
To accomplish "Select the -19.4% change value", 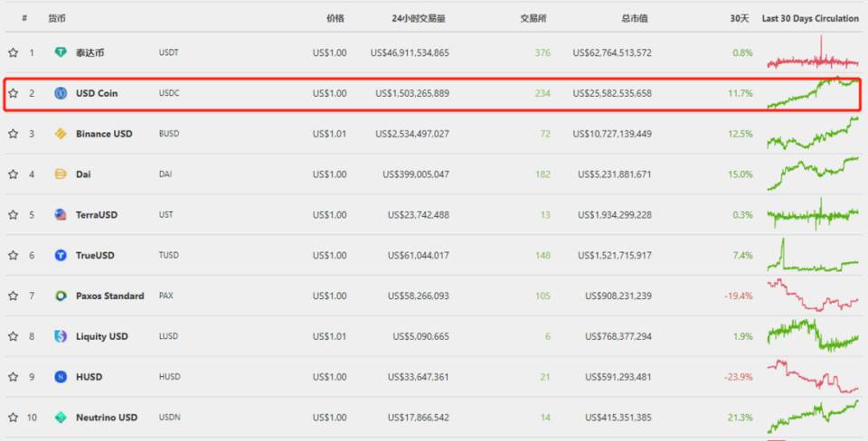I will 739,296.
